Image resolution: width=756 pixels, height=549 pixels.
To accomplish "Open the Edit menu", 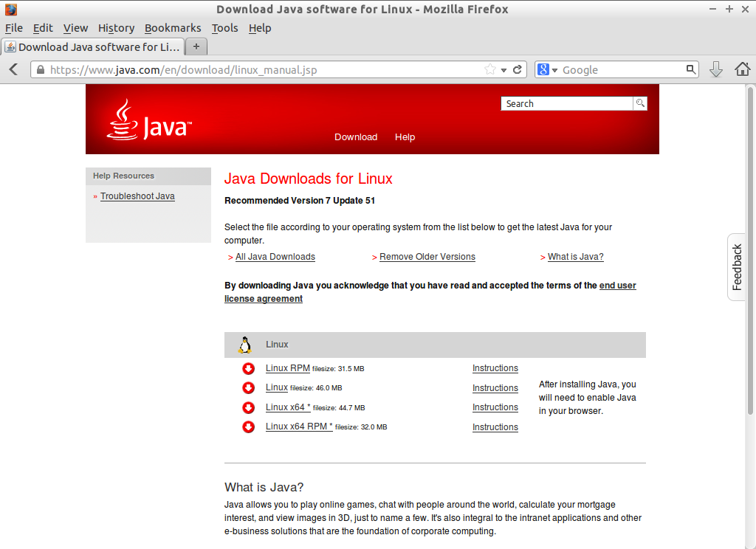I will (x=43, y=28).
